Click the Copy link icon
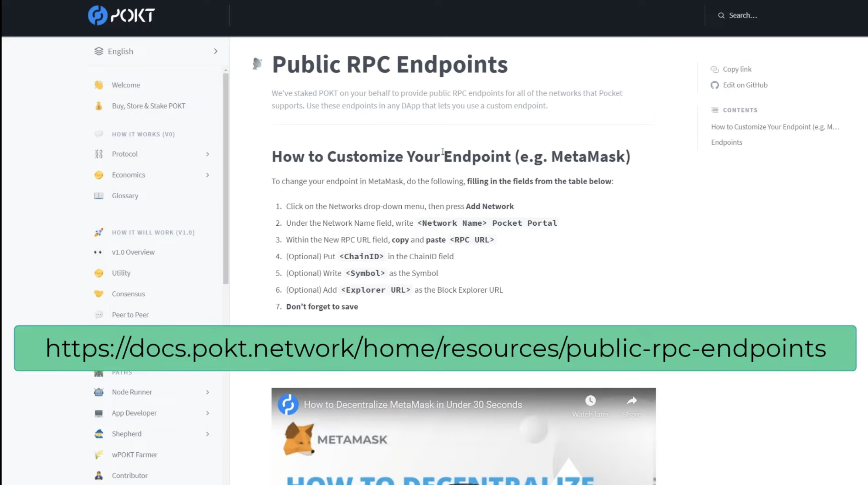The image size is (868, 485). pos(715,69)
